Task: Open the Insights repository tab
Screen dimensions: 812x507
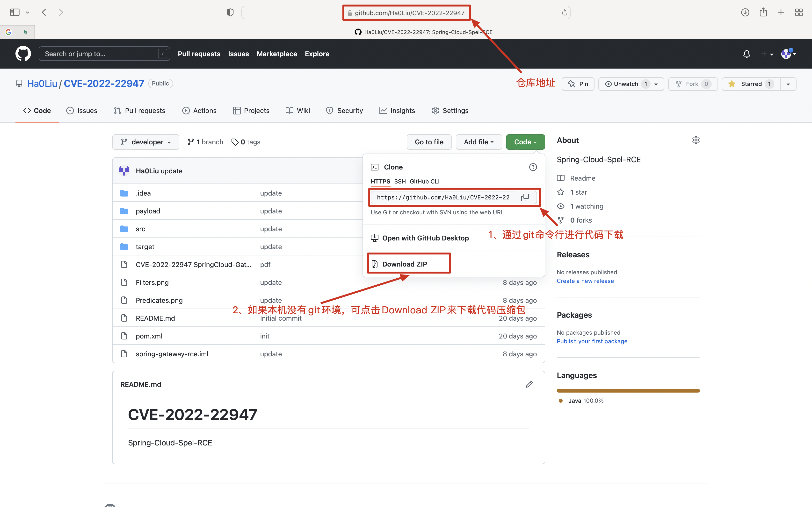Action: pos(397,111)
